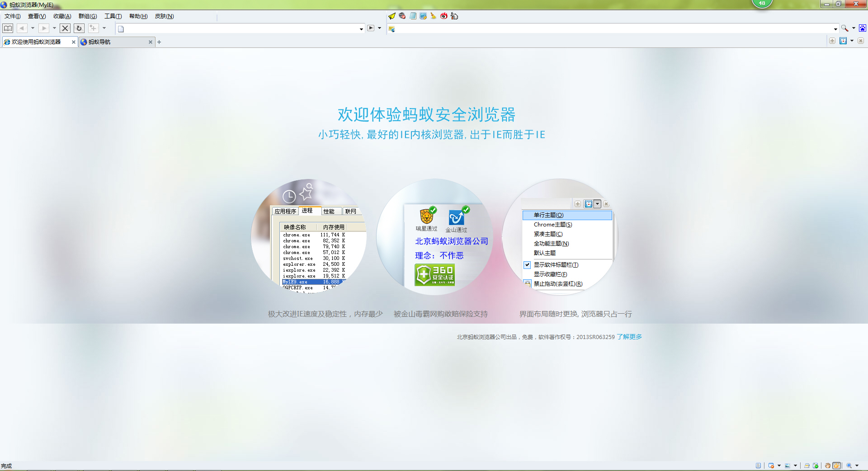Open the dropdown arrow beside the Go button

(x=379, y=28)
